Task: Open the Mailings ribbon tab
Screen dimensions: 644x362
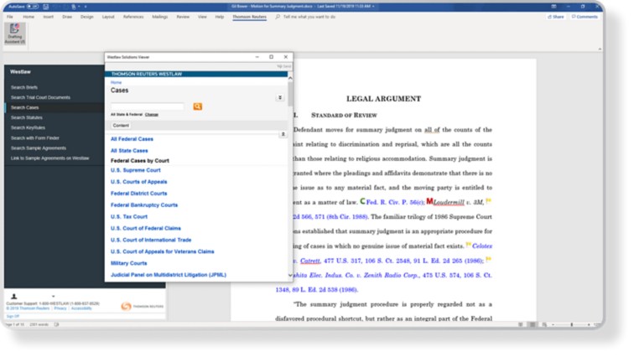Action: [160, 17]
